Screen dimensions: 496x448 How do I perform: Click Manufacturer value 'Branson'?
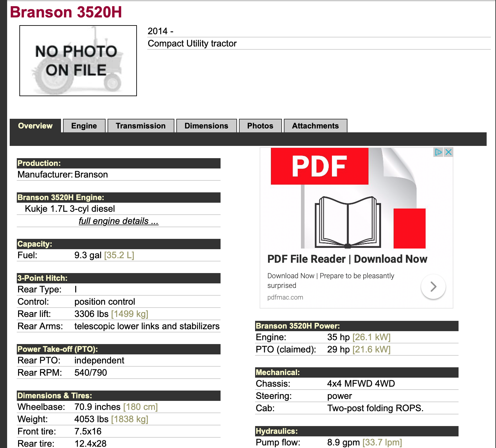pyautogui.click(x=91, y=175)
